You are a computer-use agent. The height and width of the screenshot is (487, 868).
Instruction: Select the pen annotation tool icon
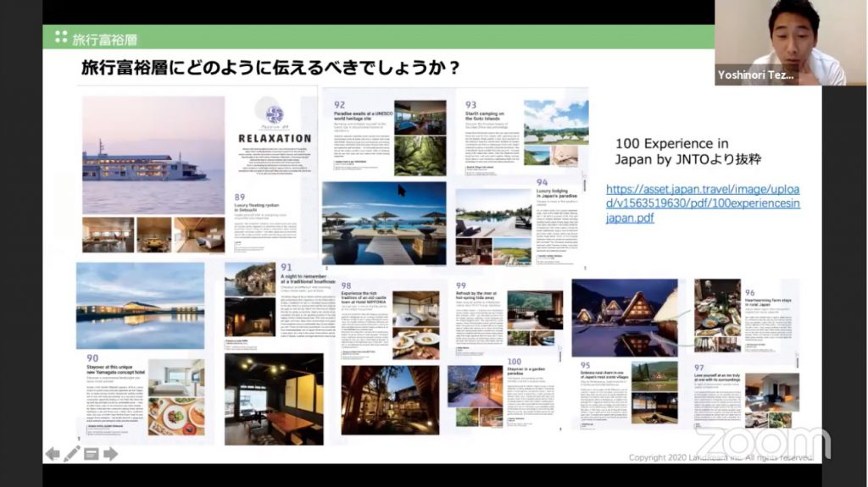[x=72, y=454]
